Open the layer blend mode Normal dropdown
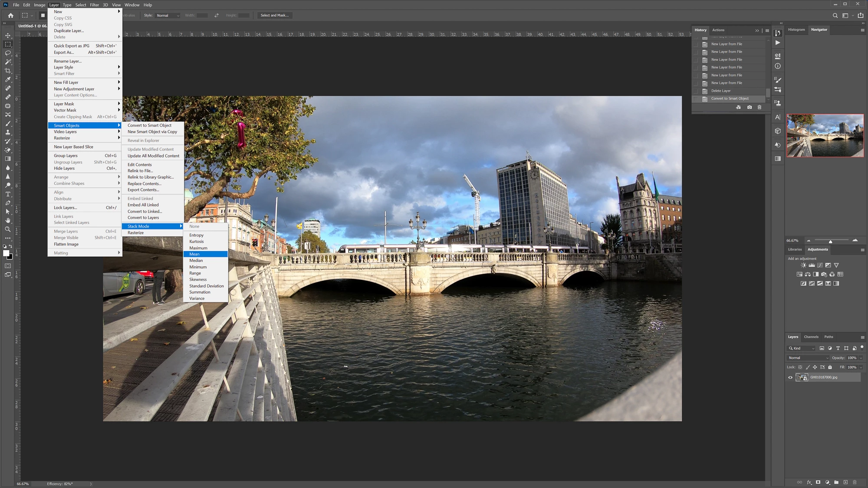The height and width of the screenshot is (488, 868). [808, 358]
